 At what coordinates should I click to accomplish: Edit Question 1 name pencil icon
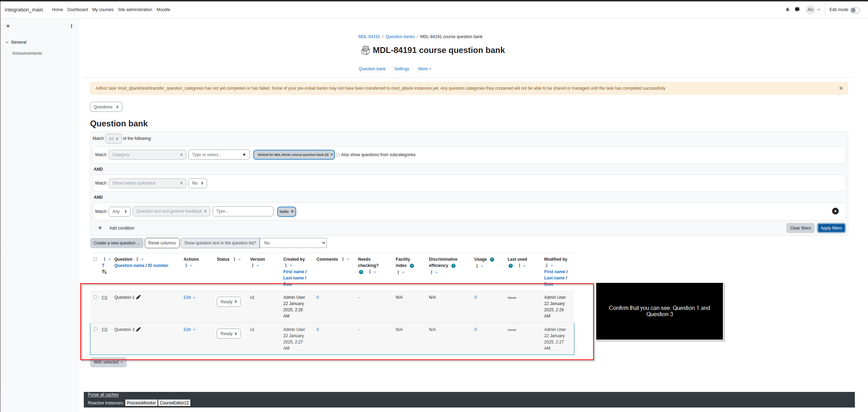pyautogui.click(x=138, y=297)
